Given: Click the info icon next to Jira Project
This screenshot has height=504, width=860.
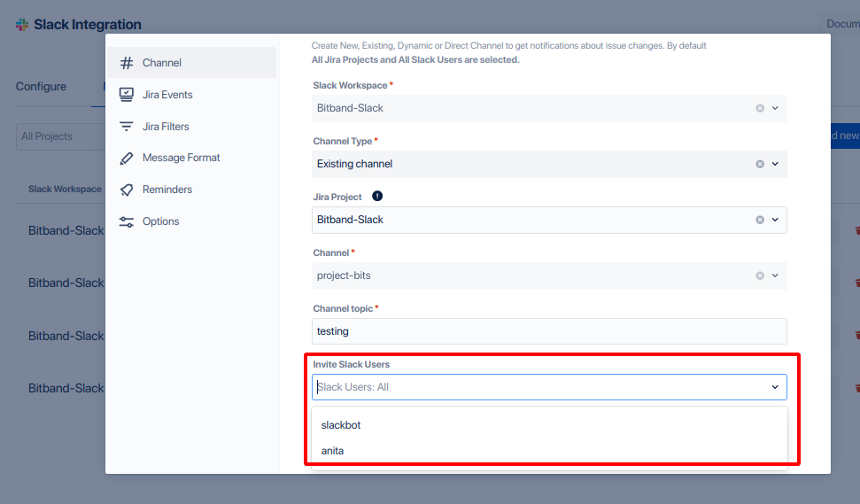Looking at the screenshot, I should [x=377, y=197].
